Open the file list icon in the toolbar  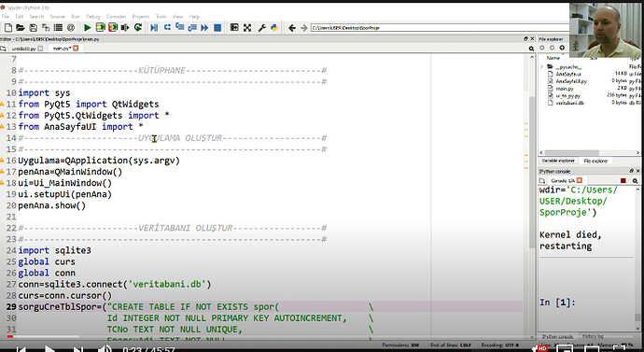tap(58, 27)
